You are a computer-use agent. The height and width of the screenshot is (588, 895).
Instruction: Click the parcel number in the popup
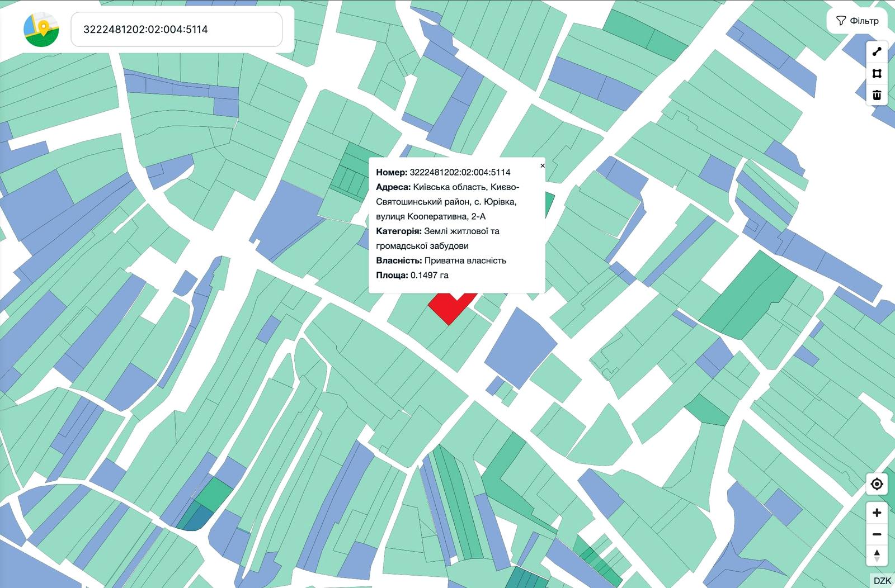click(x=460, y=172)
